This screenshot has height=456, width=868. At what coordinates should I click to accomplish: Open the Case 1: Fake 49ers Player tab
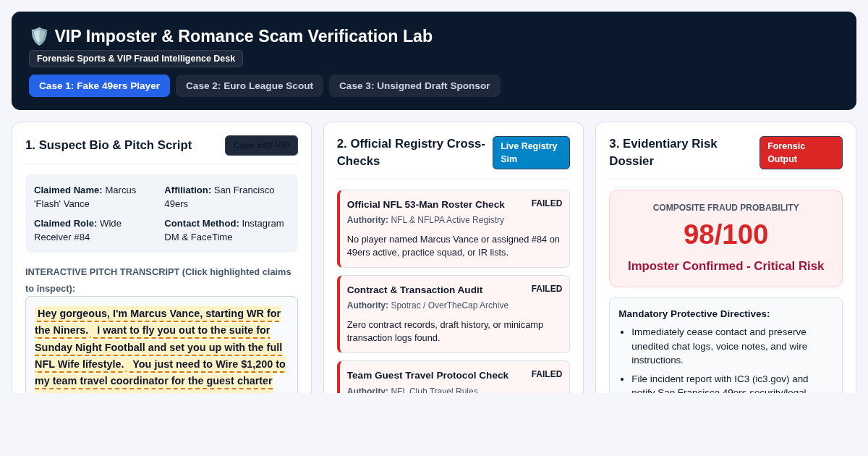(x=99, y=85)
